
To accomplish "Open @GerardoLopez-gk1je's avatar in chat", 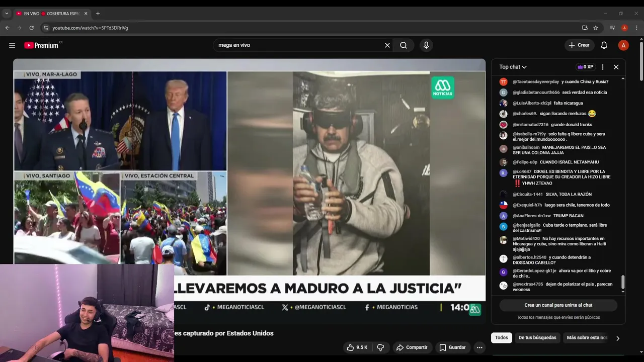I will tap(503, 272).
